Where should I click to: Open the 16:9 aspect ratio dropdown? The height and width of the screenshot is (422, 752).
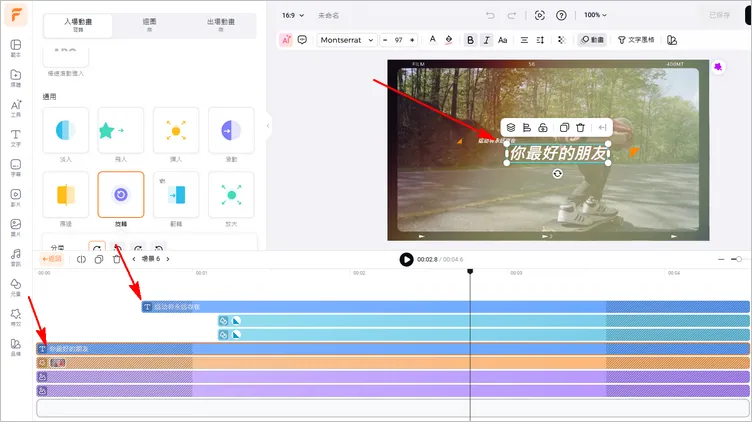tap(293, 15)
